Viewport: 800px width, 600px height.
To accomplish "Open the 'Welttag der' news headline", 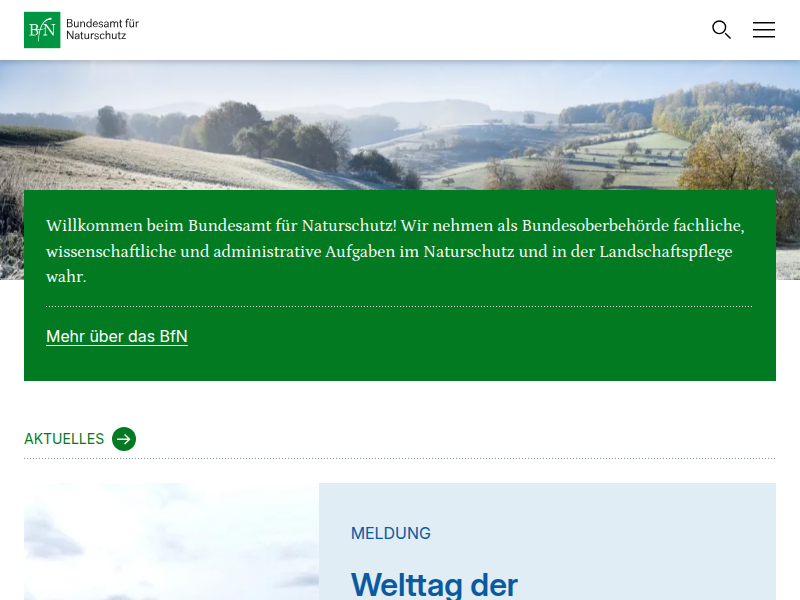I will point(434,583).
